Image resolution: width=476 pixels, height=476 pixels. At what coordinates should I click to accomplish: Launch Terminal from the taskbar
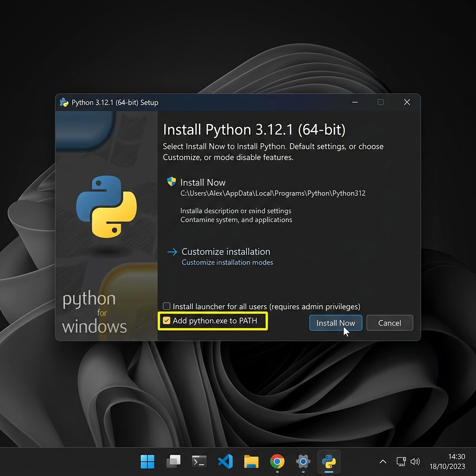pyautogui.click(x=199, y=462)
